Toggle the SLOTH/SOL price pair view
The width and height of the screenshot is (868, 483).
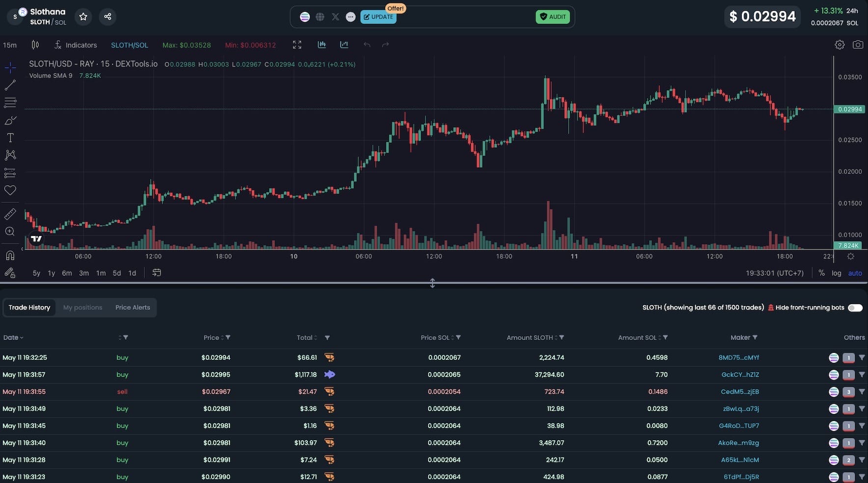[x=130, y=45]
